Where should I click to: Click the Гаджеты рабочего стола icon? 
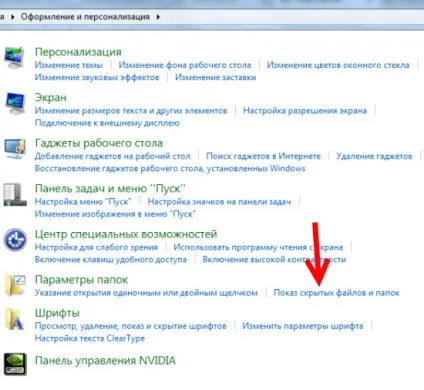pos(15,149)
